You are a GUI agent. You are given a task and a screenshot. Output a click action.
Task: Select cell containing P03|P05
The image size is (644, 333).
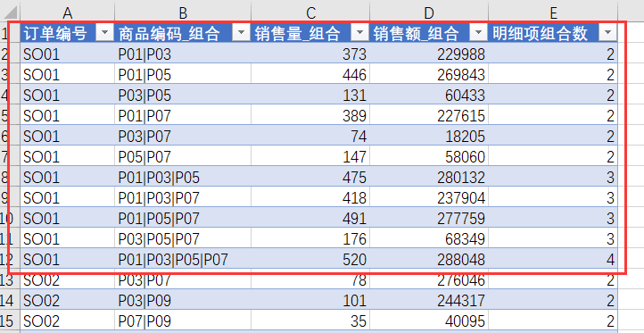point(183,95)
